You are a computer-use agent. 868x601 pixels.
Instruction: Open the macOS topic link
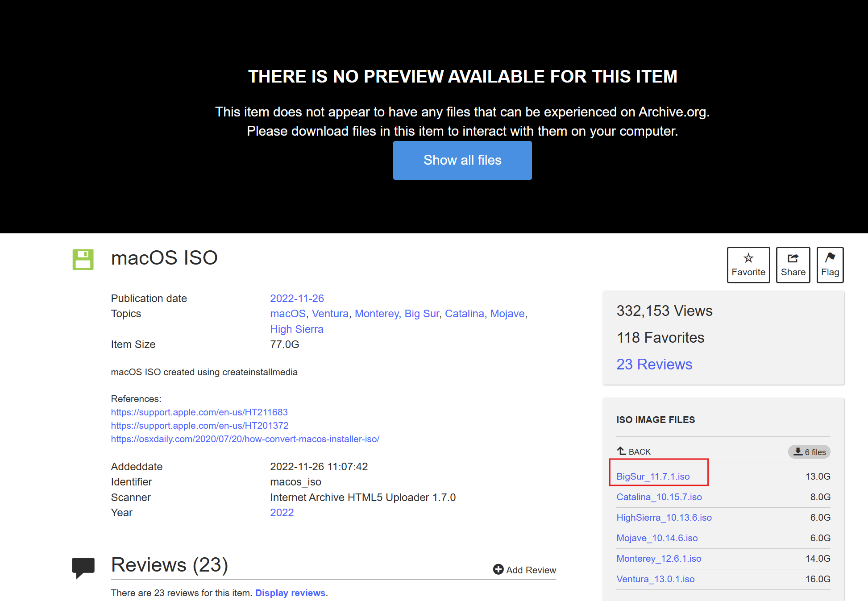pos(288,314)
